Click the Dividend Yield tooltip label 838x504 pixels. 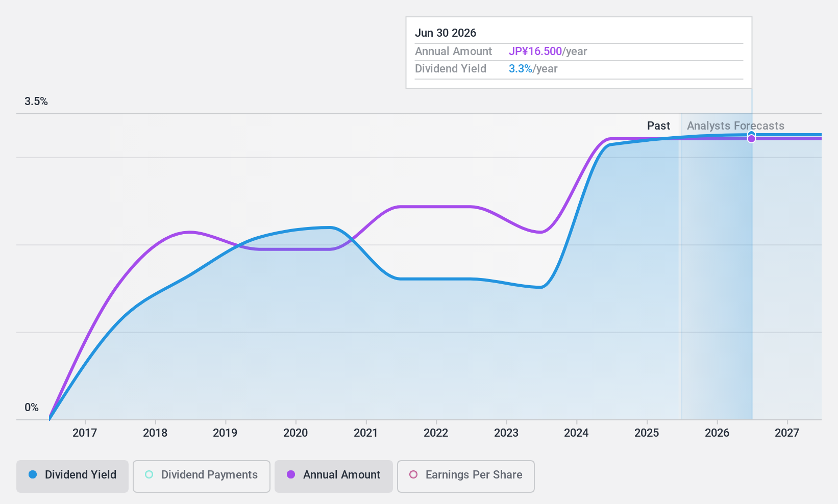tap(451, 69)
